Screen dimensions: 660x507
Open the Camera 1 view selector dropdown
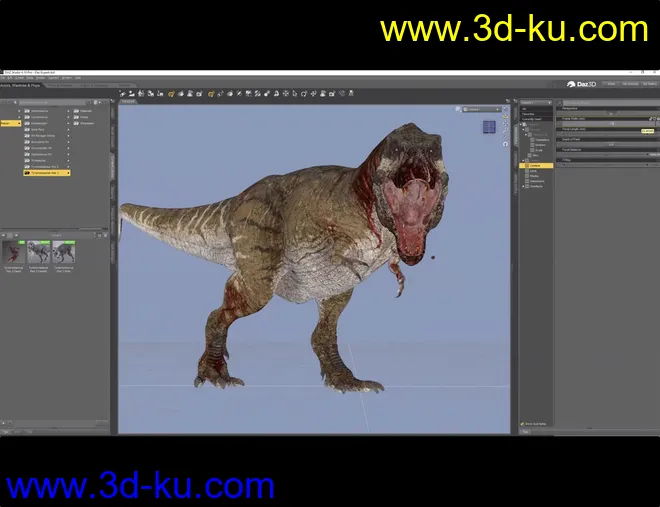[483, 108]
